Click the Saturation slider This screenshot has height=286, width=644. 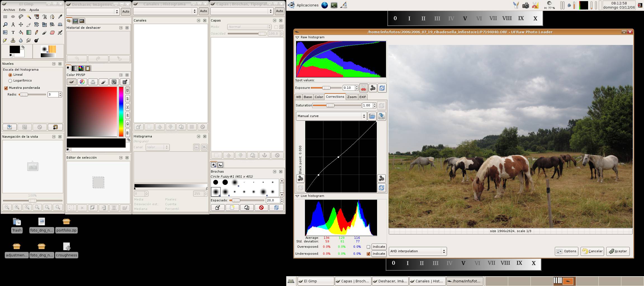pos(337,105)
